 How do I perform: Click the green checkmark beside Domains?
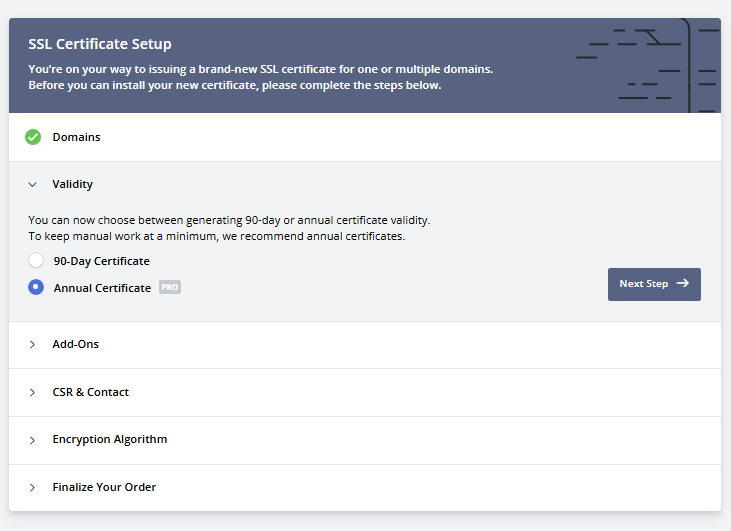(33, 137)
